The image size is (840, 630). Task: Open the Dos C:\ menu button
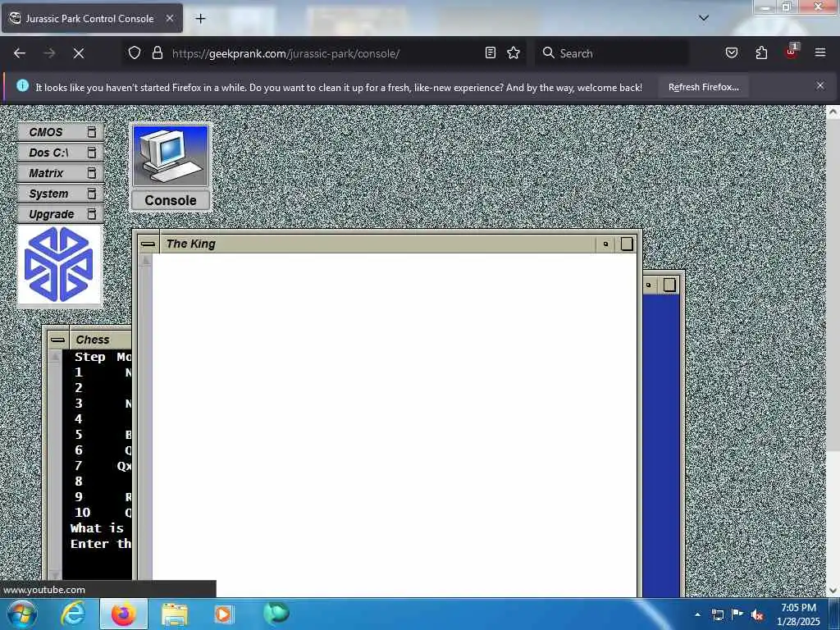pyautogui.click(x=60, y=153)
